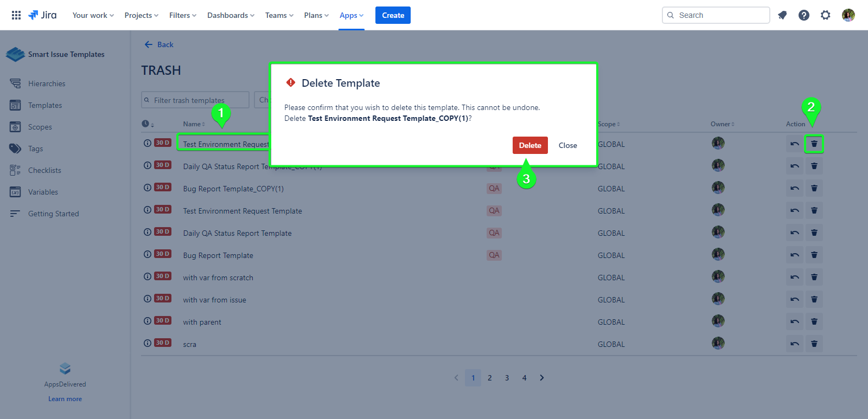The image size is (868, 419).
Task: Open the Dashboards dropdown
Action: (231, 15)
